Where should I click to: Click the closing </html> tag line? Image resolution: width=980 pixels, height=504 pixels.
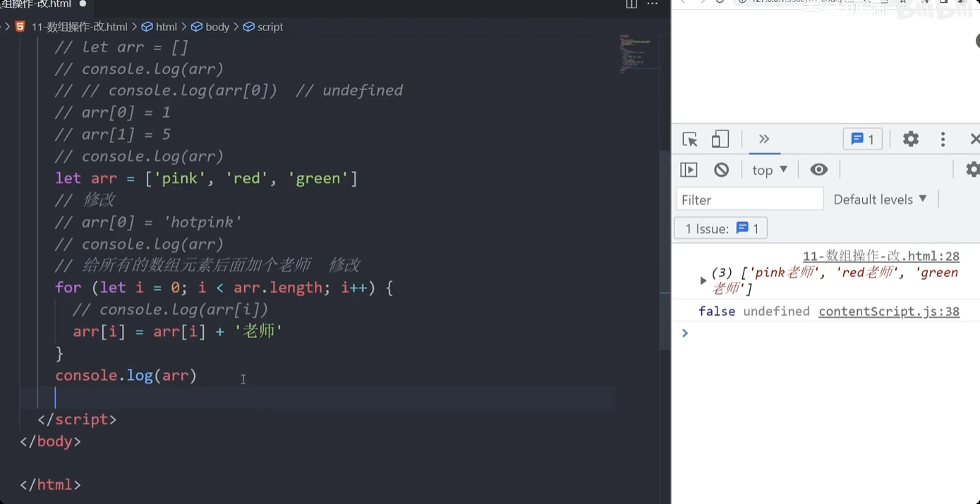click(x=51, y=485)
